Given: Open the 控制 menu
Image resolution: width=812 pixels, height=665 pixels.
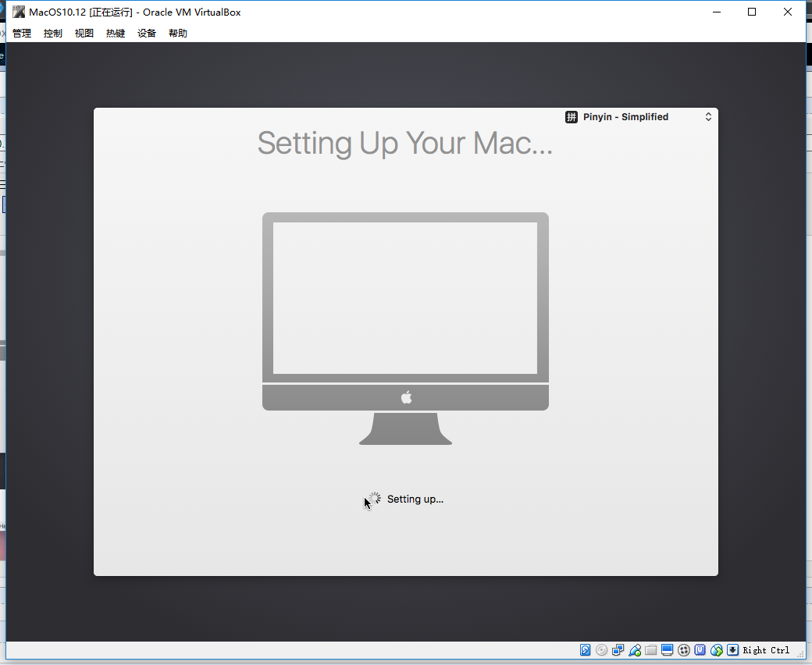Looking at the screenshot, I should pos(53,33).
